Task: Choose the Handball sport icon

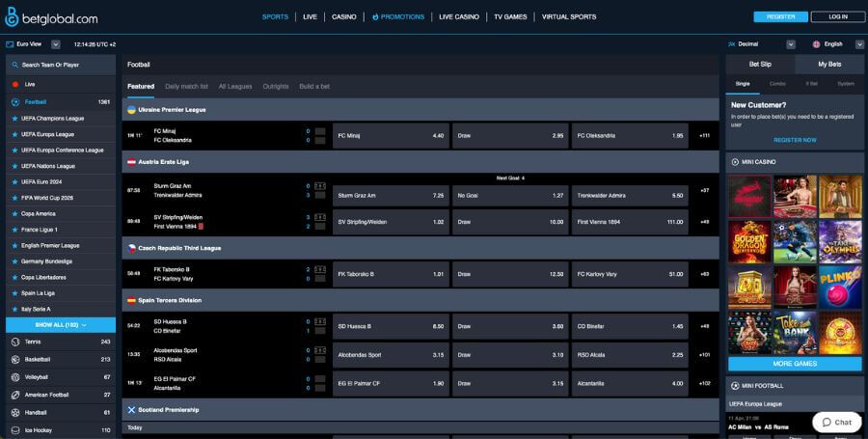Action: (x=15, y=412)
